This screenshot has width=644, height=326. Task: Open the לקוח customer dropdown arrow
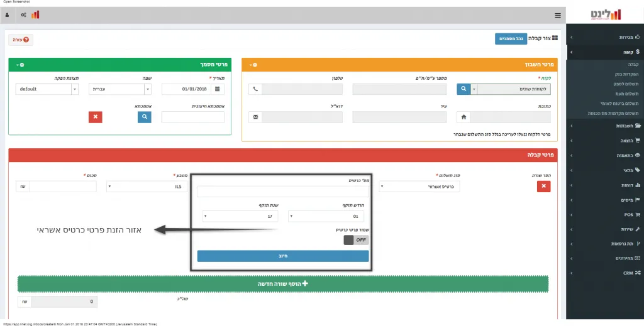tap(474, 89)
